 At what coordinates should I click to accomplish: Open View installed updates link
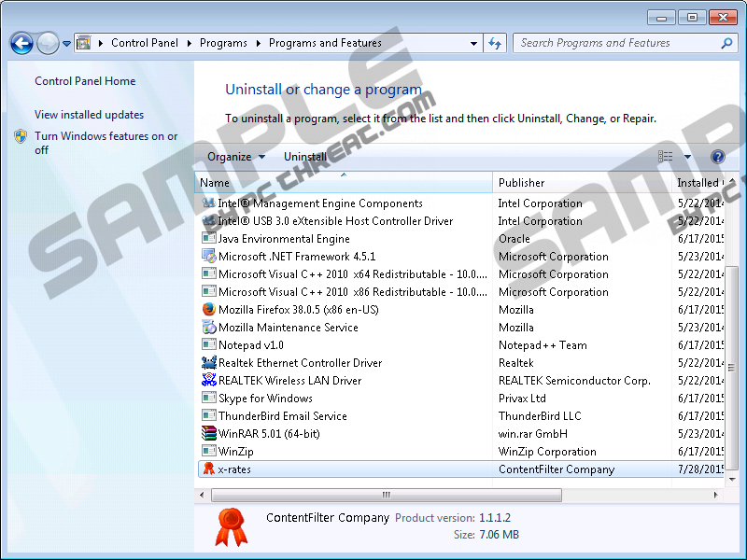pos(89,115)
